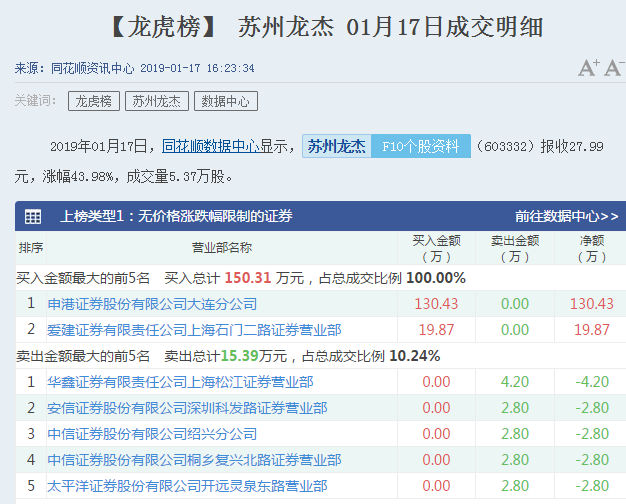Open 安信证券深圳科发路证券营业部 link

pos(187,408)
